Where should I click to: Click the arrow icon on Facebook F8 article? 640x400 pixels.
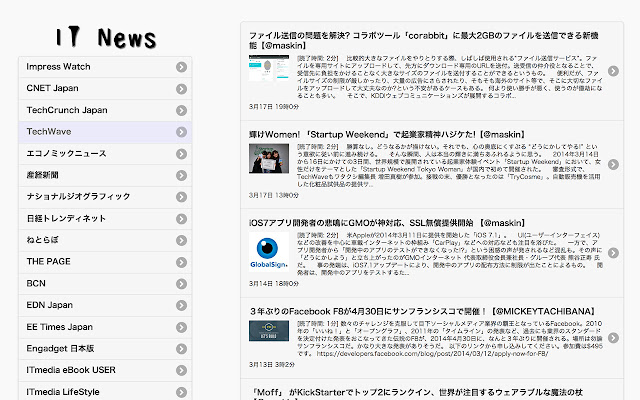pyautogui.click(x=613, y=338)
